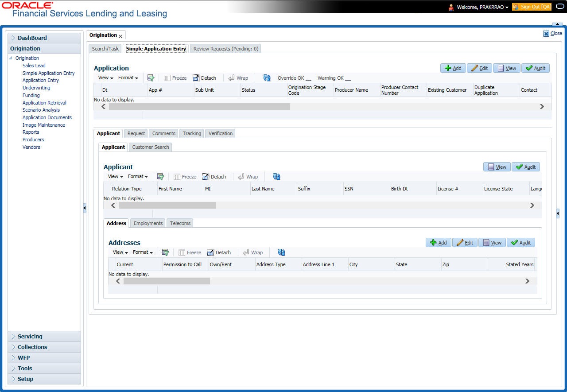Select the Address tab
Screen dimensions: 567x392
click(x=117, y=223)
